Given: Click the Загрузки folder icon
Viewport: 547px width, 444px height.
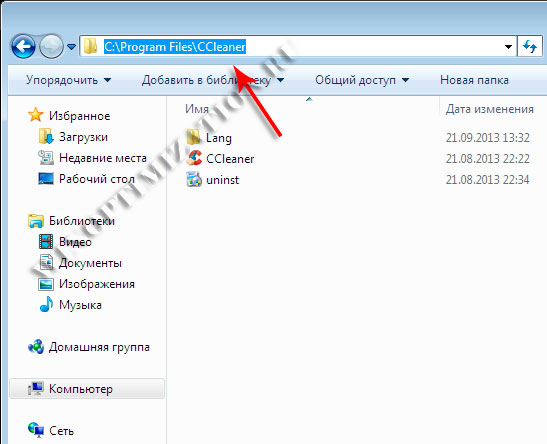Looking at the screenshot, I should 46,136.
